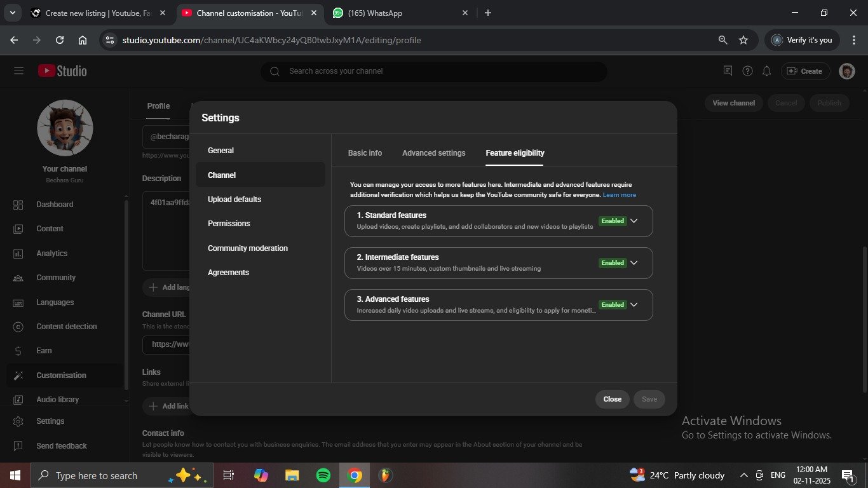Image resolution: width=868 pixels, height=488 pixels.
Task: Click the Create button in header
Action: click(804, 71)
